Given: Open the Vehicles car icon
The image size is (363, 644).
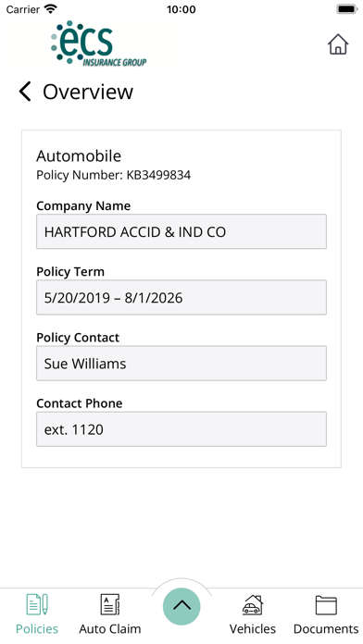Looking at the screenshot, I should 253,604.
